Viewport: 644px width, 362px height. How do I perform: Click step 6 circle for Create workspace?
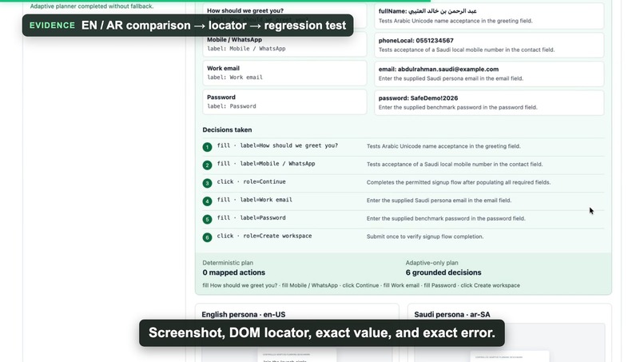tap(207, 237)
